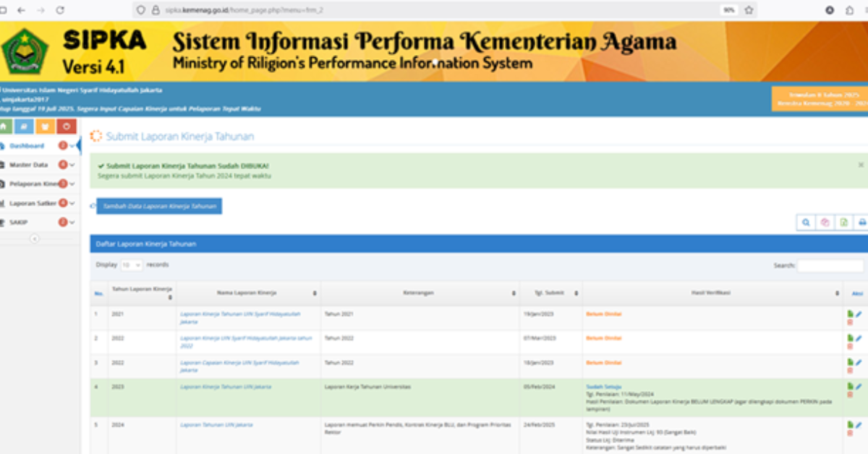Screen dimensions: 868x454
Task: Delete 2023 report with red trash icon
Action: (851, 395)
